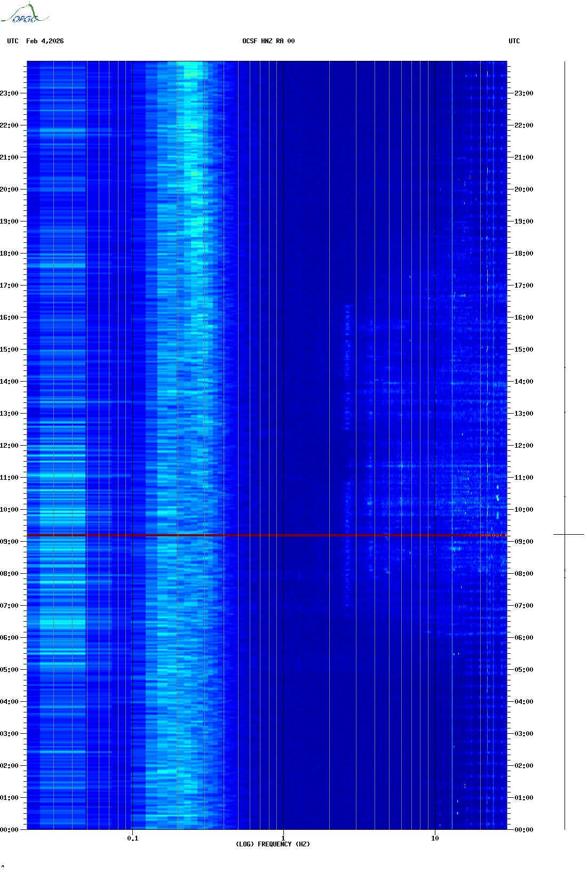588x872 pixels.
Task: Click '11:00' on the right time axis
Action: pyautogui.click(x=524, y=478)
